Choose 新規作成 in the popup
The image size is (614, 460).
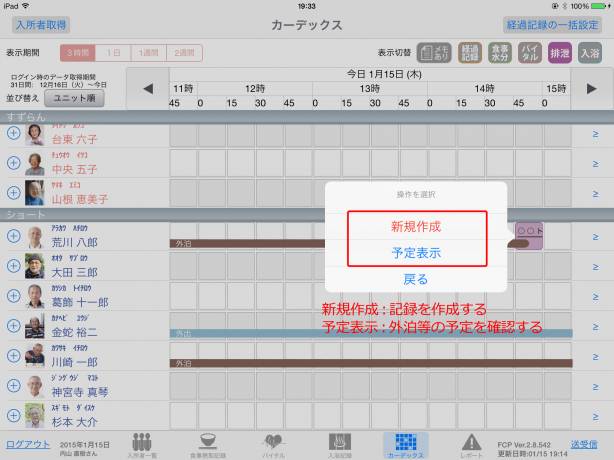click(416, 226)
